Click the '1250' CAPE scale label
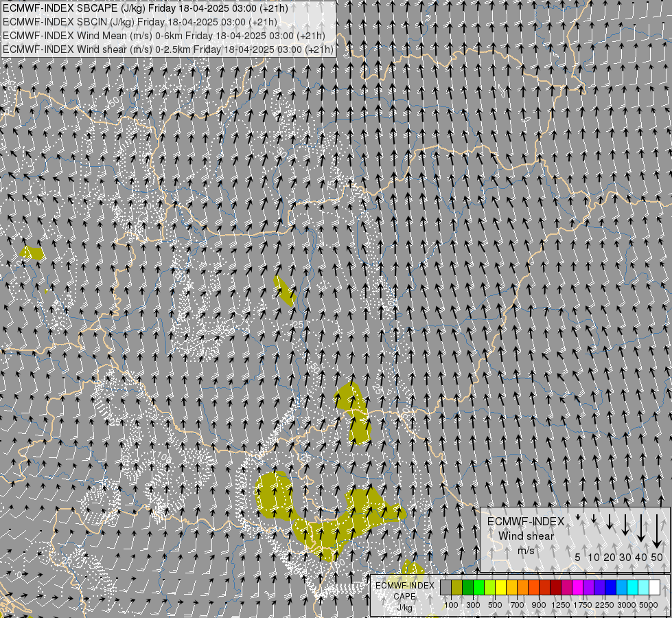The width and height of the screenshot is (672, 618). tap(561, 605)
